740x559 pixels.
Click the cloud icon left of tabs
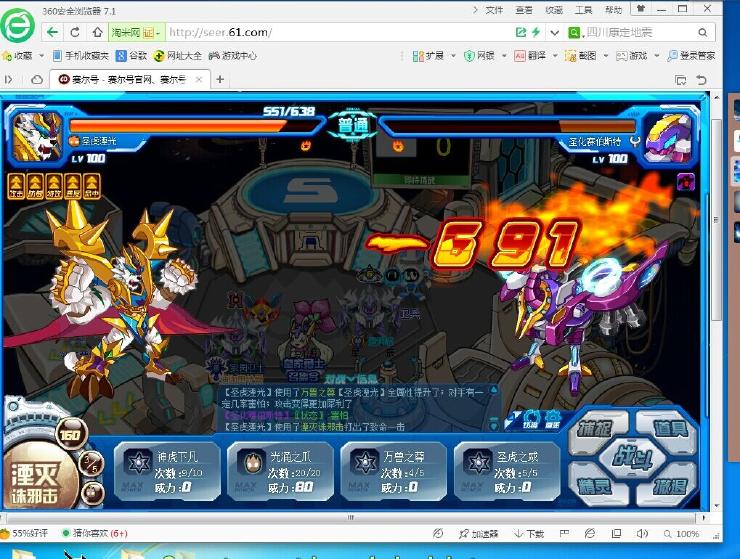point(36,80)
